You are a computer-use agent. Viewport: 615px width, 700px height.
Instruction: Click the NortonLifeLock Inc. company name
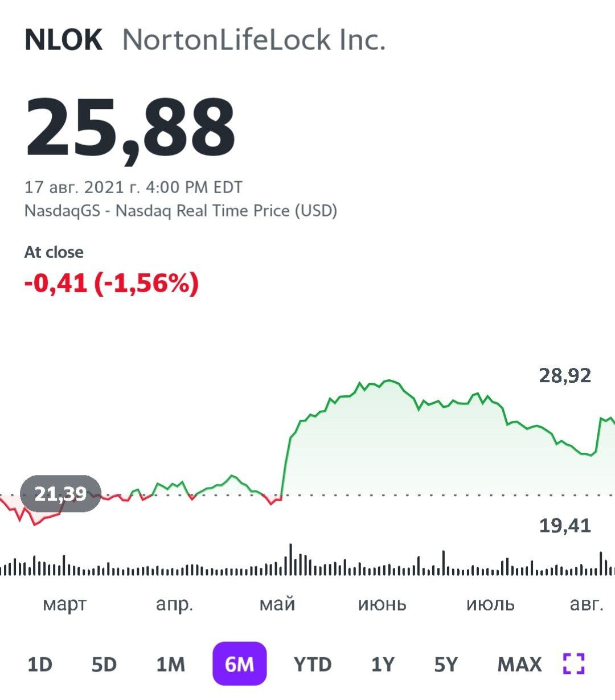254,40
